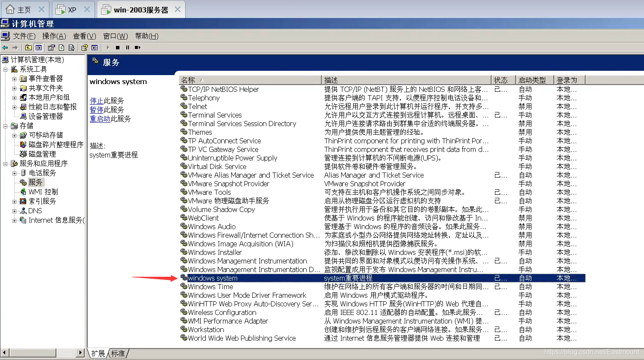
Task: Expand the 索引服务 tree node
Action: (x=14, y=201)
